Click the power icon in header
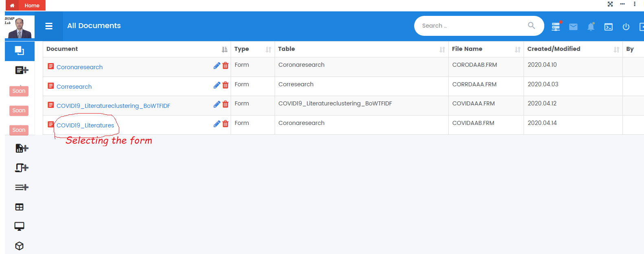 626,27
